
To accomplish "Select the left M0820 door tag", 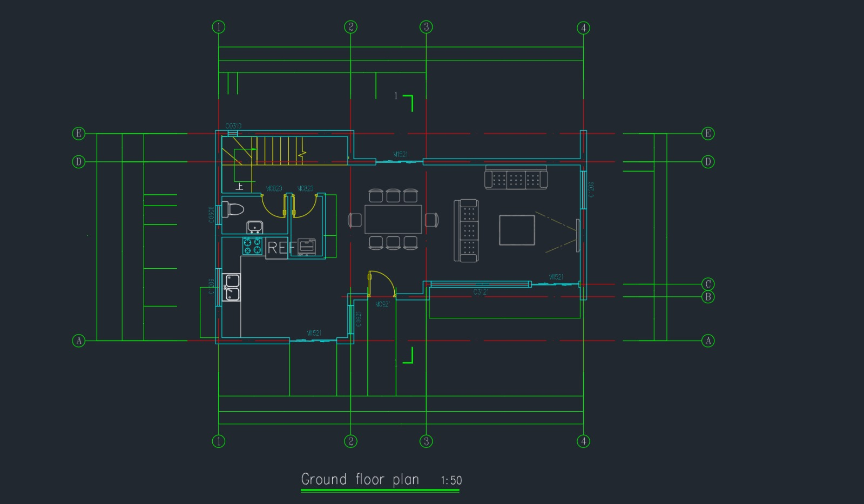I will (x=274, y=188).
